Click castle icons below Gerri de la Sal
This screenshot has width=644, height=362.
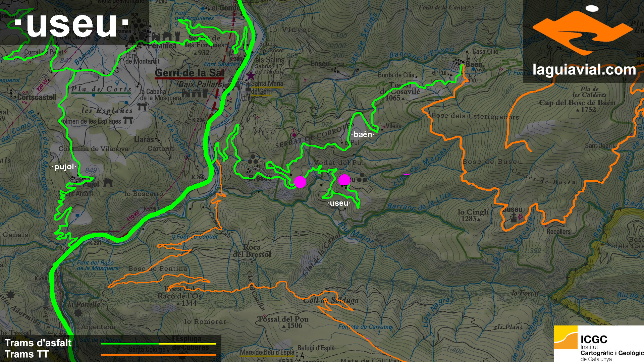(x=195, y=93)
